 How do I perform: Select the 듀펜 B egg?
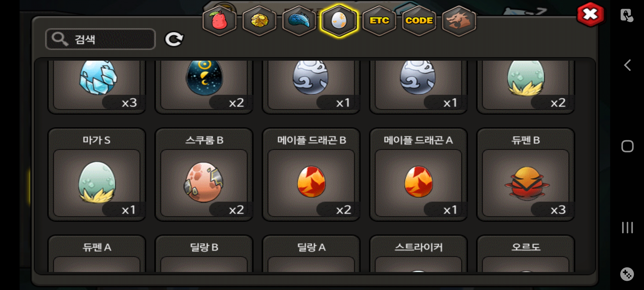526,175
